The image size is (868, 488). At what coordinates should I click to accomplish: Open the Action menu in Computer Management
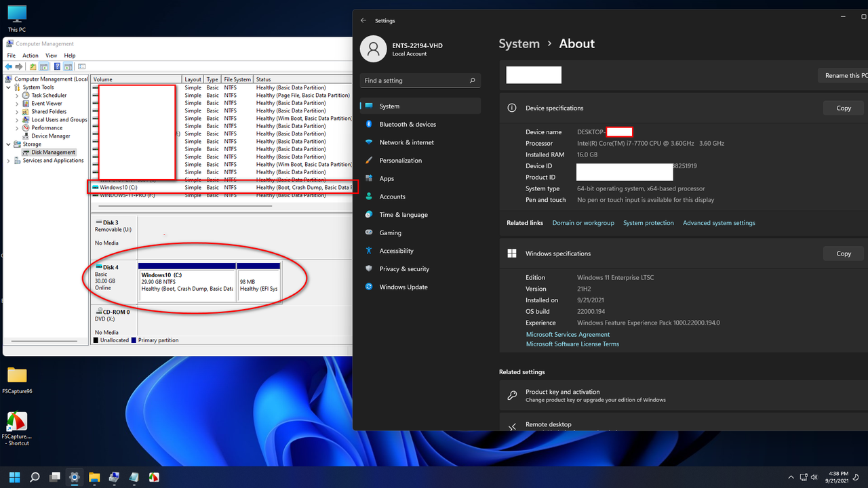pyautogui.click(x=31, y=56)
